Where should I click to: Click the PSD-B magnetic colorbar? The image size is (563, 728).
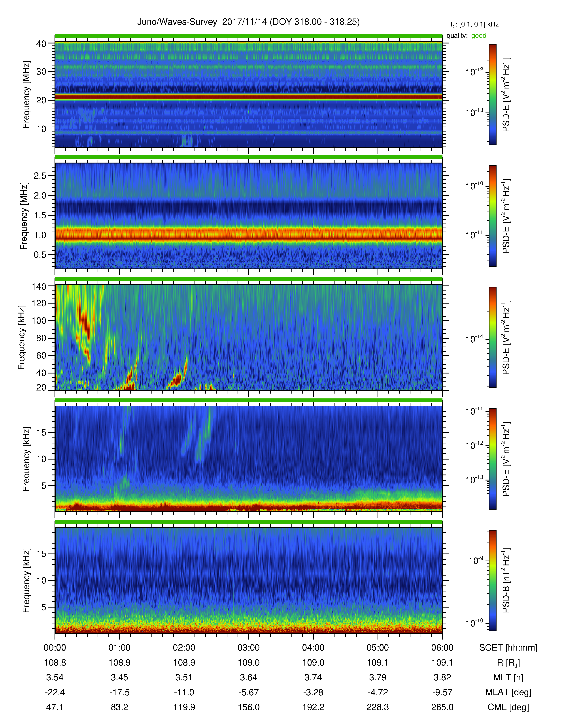[x=492, y=580]
